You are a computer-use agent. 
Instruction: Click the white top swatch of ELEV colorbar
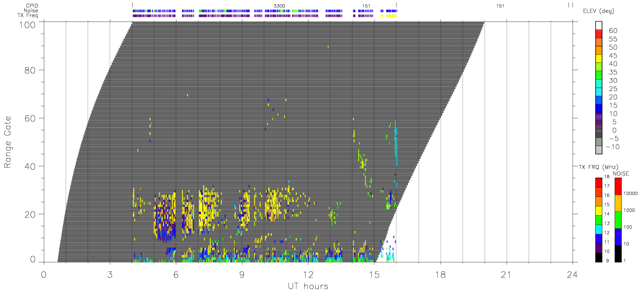[599, 26]
